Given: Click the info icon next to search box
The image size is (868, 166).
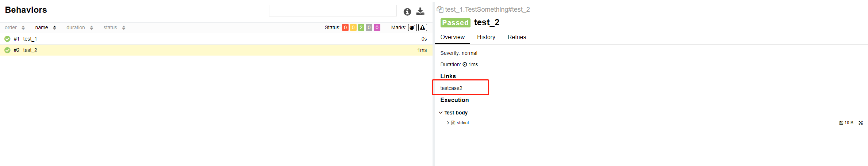Looking at the screenshot, I should [x=407, y=12].
